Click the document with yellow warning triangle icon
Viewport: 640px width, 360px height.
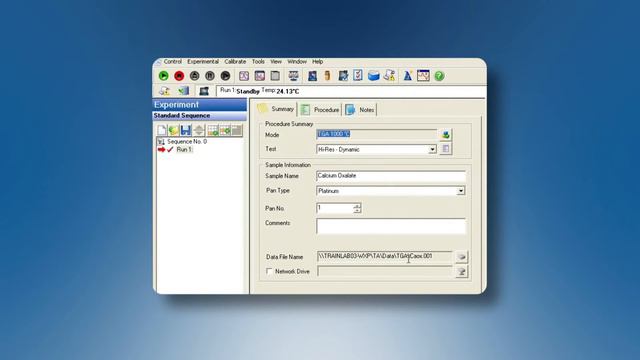tap(389, 76)
